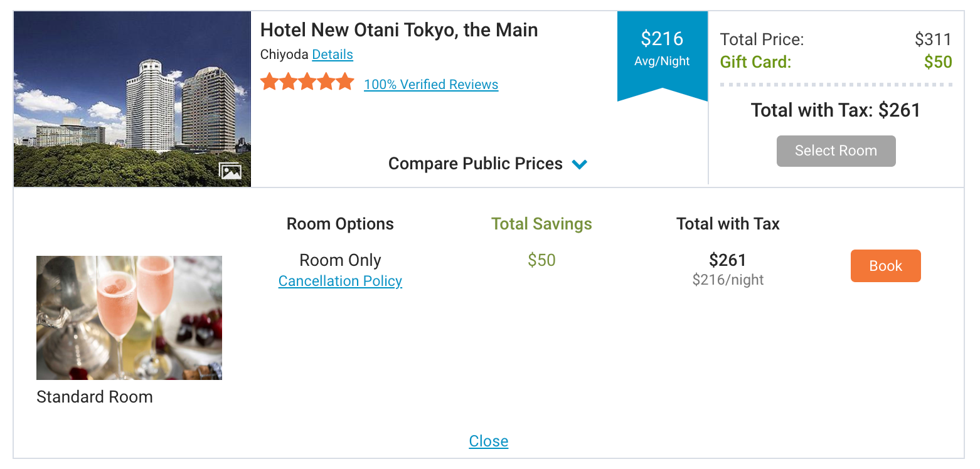The image size is (980, 469).
Task: View the Cancellation Policy link
Action: [340, 281]
